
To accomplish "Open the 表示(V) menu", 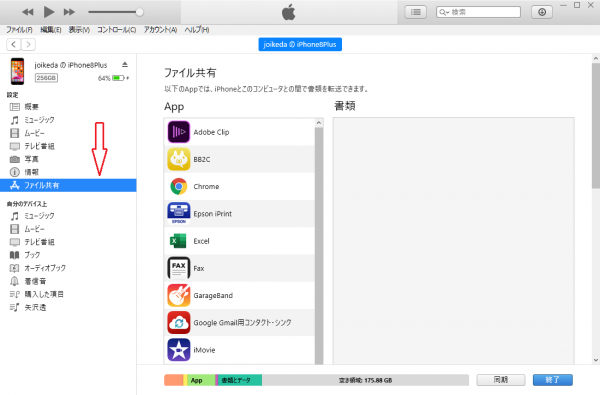I will (x=79, y=30).
